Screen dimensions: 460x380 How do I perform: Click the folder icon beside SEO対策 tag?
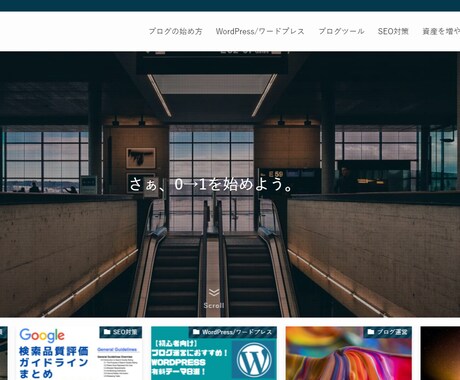click(107, 332)
